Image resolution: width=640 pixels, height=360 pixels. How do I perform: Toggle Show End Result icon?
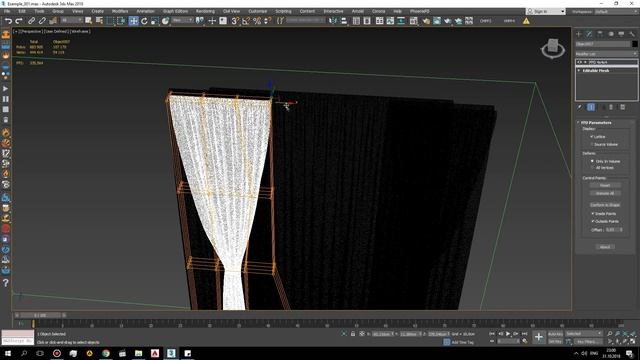[591, 107]
